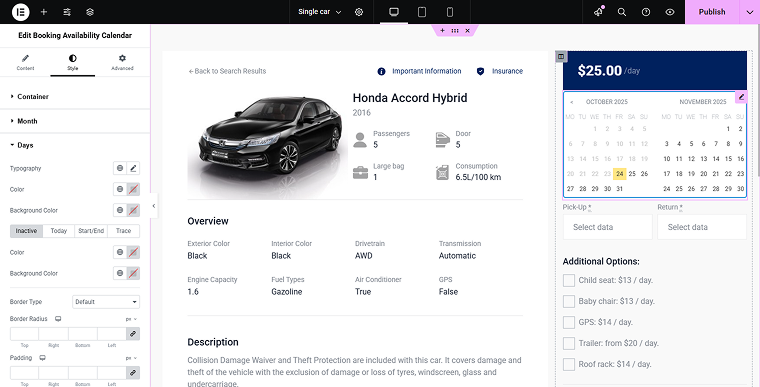Image resolution: width=760 pixels, height=387 pixels.
Task: Open global color for Inactive Color
Action: [120, 252]
